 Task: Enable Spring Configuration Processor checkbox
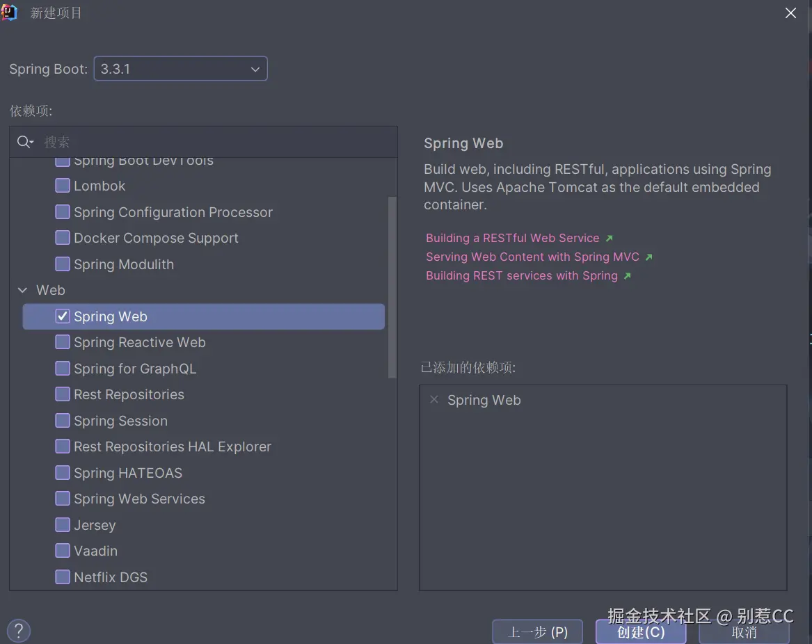[62, 211]
